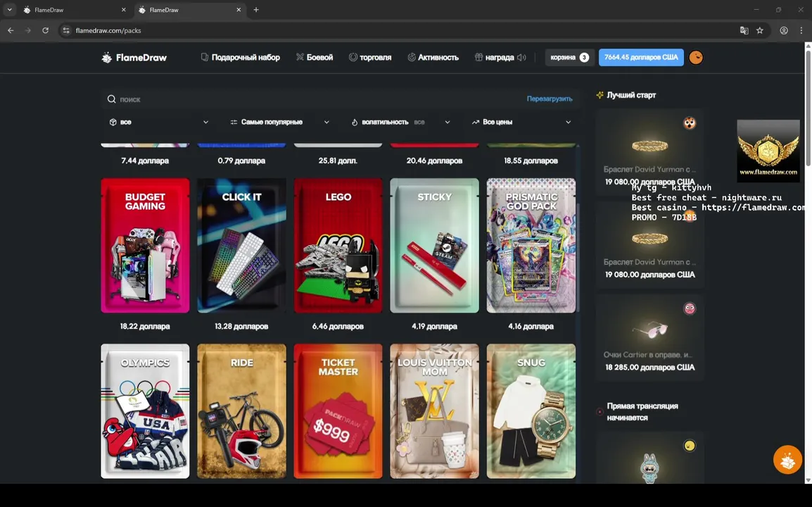Open the Активность section

click(433, 58)
